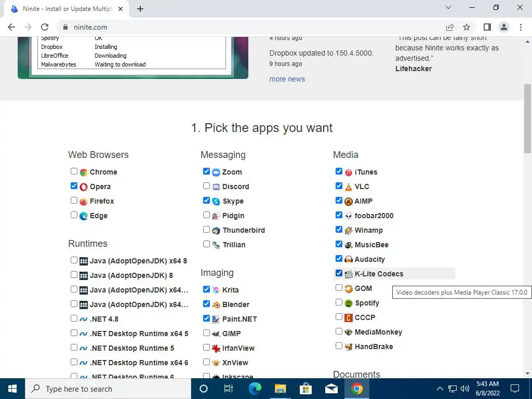
Task: Check the Java (AdoptOpenJDK) x64 8 checkbox
Action: pyautogui.click(x=74, y=260)
